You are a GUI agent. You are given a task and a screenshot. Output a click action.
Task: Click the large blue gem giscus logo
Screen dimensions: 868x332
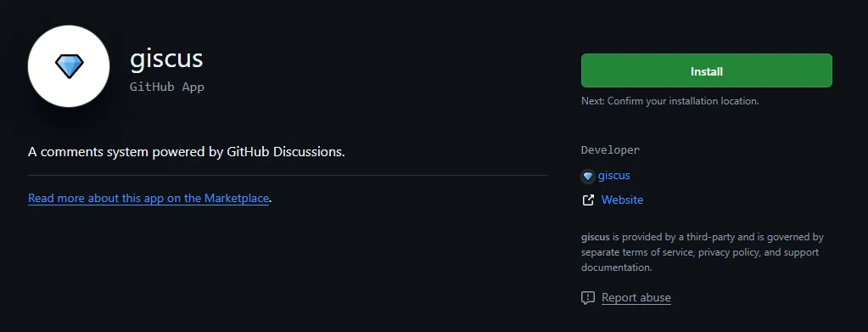[70, 66]
